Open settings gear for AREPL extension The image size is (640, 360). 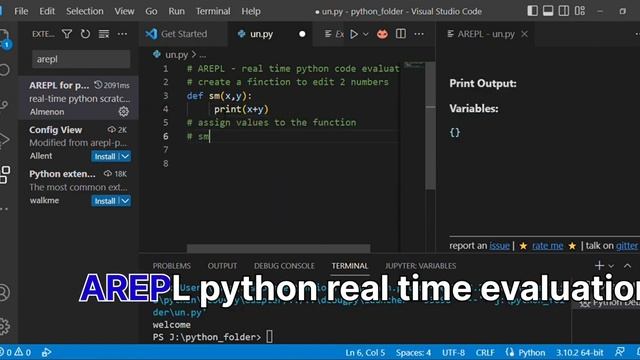124,111
